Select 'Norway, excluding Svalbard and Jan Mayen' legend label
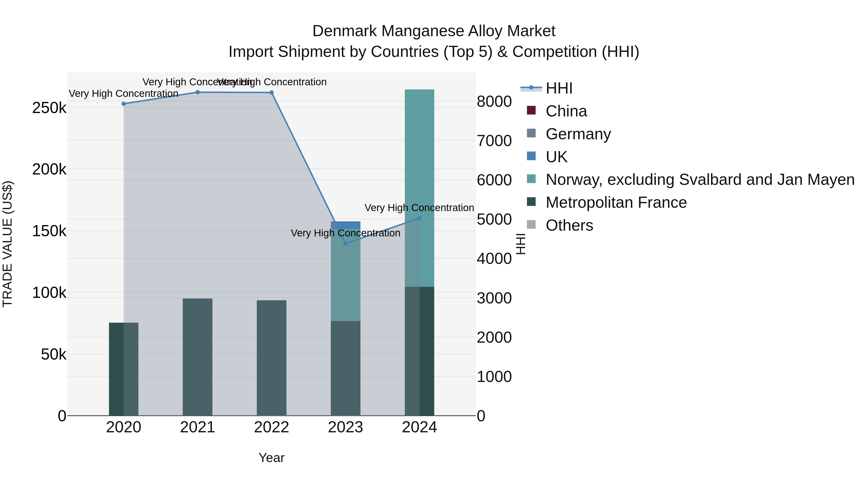 (x=700, y=180)
